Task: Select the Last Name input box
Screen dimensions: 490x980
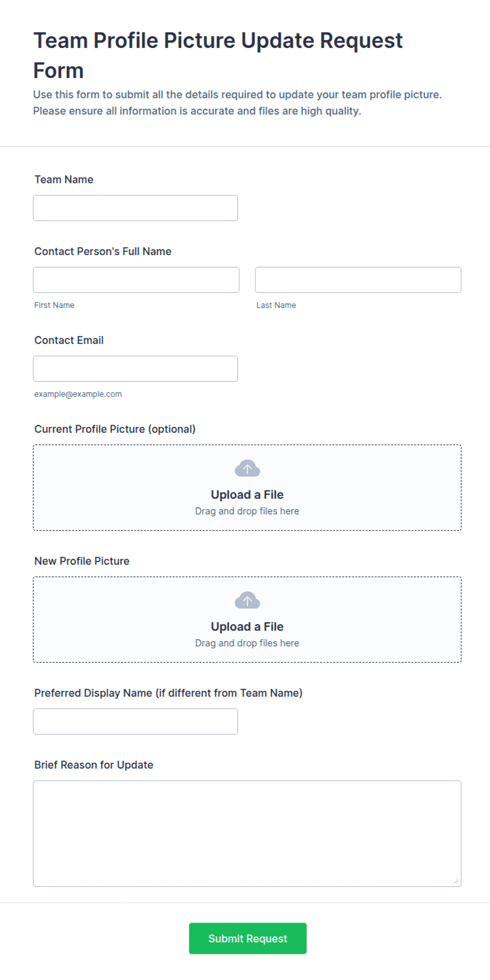Action: (x=358, y=280)
